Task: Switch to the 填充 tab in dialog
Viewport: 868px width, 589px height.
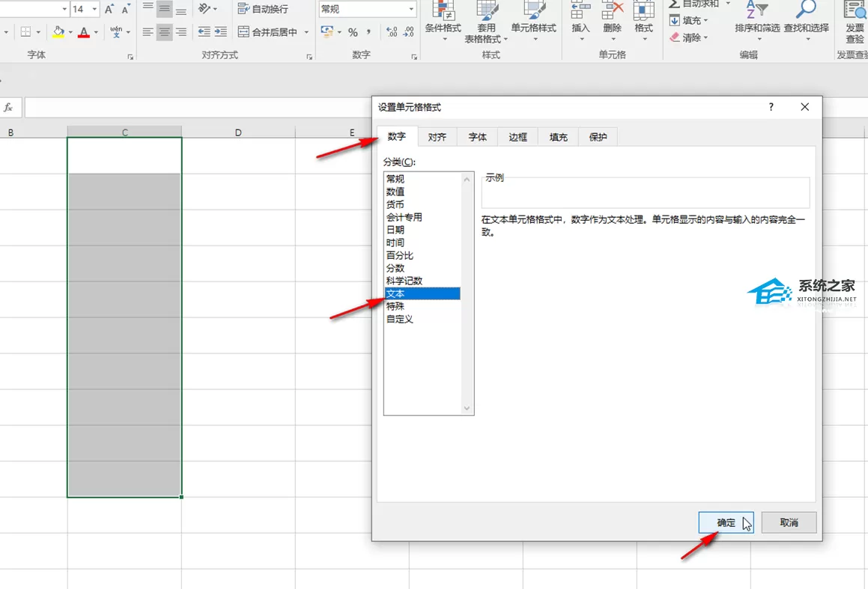Action: click(x=558, y=137)
